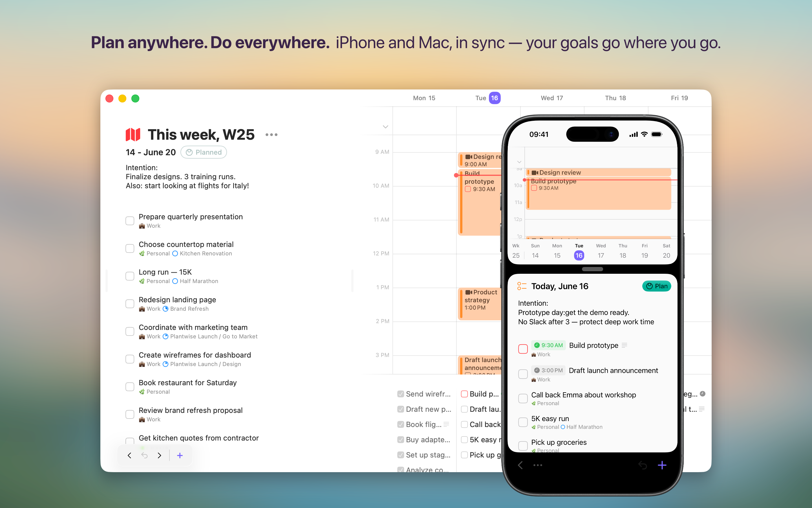Click the purple plus button on iPhone

pos(662,465)
